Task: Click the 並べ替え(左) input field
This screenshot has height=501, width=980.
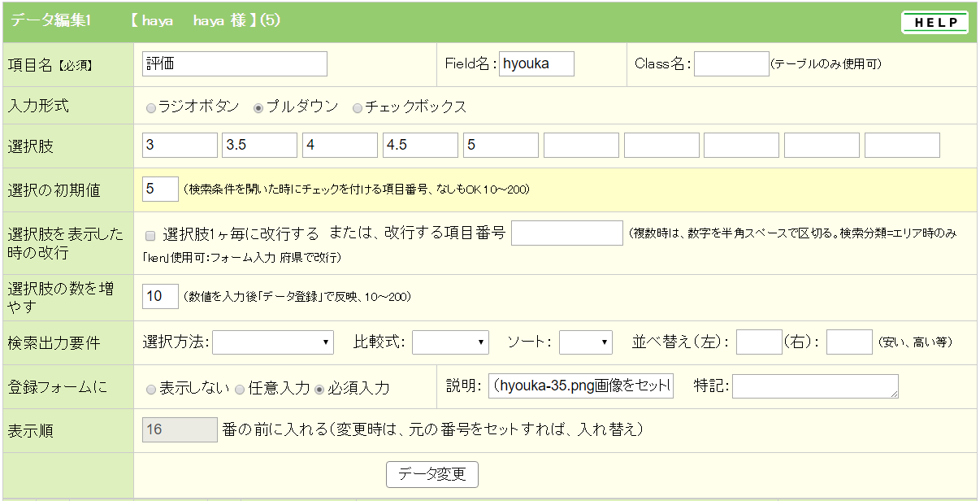Action: coord(758,342)
